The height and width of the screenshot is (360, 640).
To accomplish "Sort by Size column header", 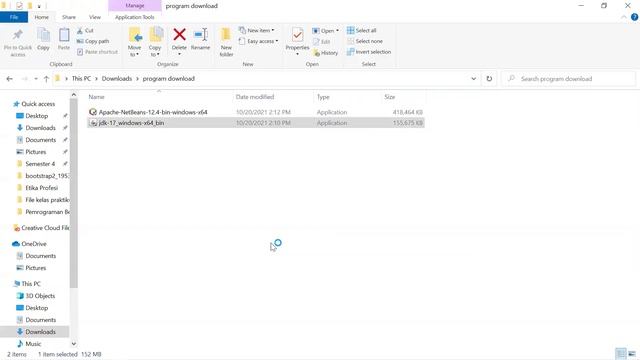I will (389, 97).
